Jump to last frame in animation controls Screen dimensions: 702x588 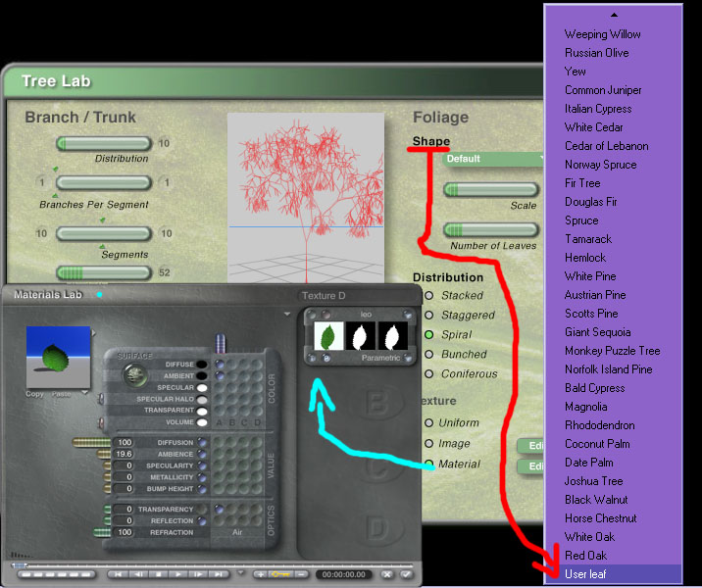click(218, 574)
